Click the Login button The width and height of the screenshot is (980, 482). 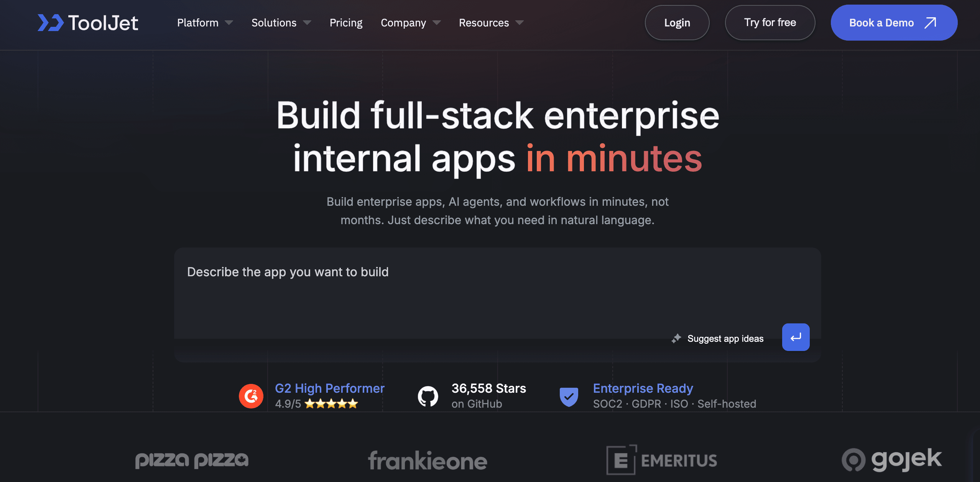677,23
